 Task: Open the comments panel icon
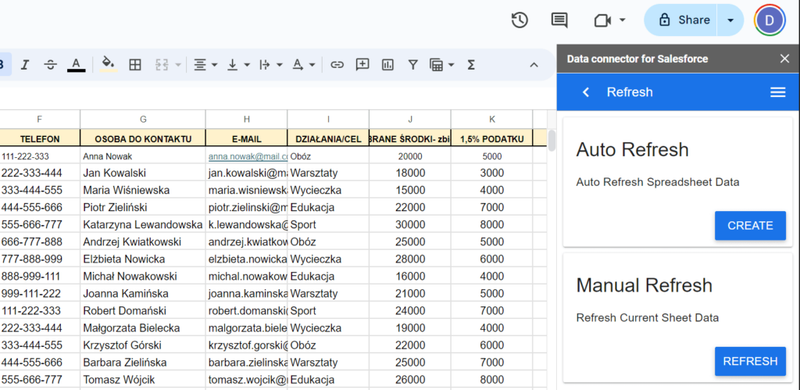click(559, 20)
